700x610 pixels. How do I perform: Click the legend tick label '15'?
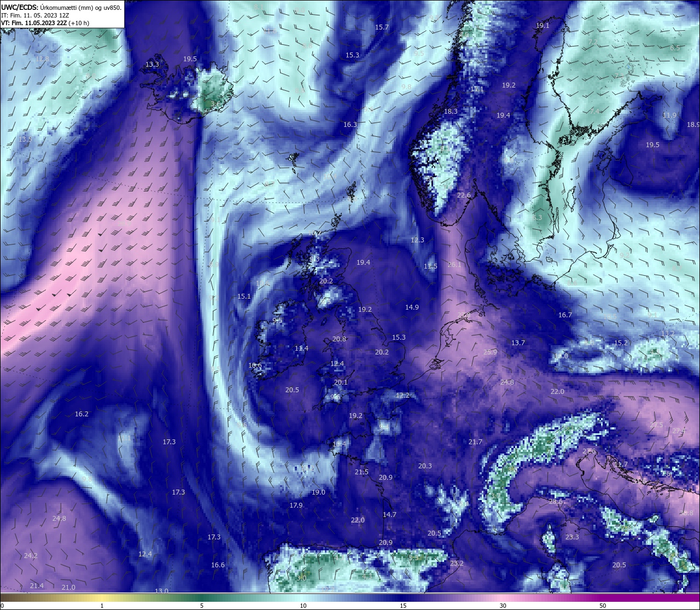click(402, 606)
